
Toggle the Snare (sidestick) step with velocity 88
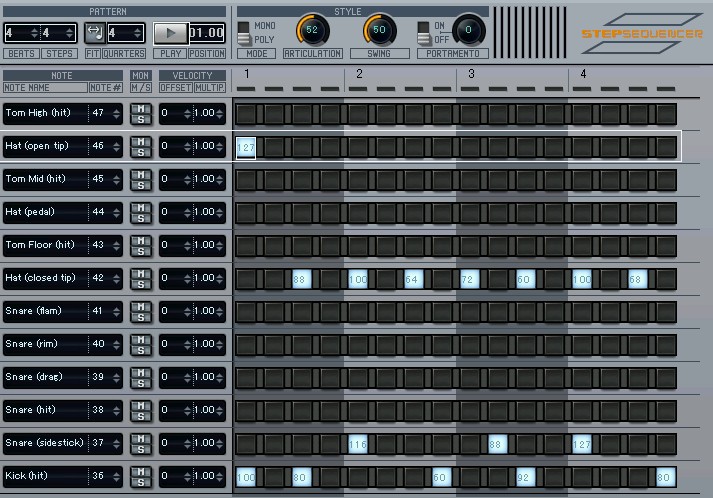(498, 444)
